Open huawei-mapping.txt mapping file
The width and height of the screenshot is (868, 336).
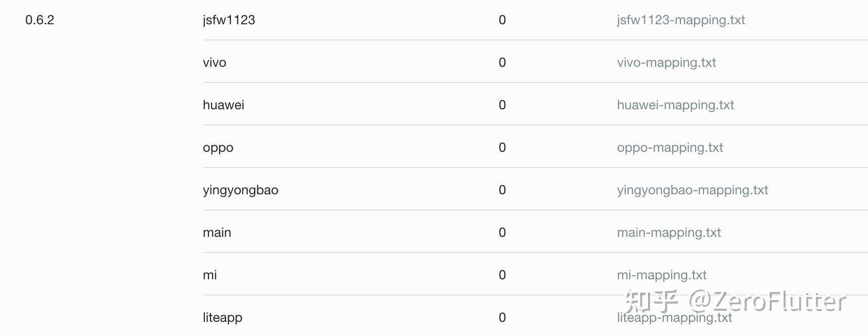click(x=675, y=105)
